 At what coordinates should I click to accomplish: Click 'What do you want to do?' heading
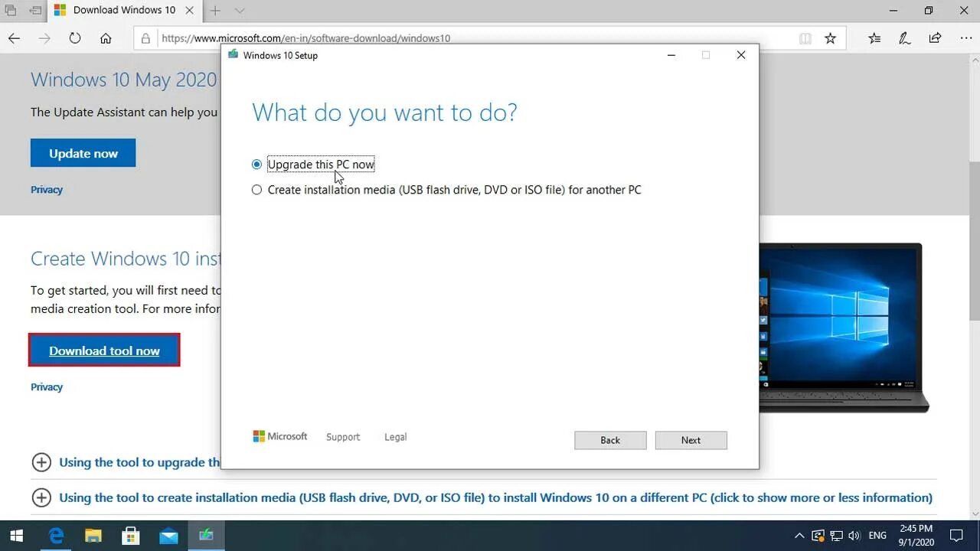(x=384, y=112)
